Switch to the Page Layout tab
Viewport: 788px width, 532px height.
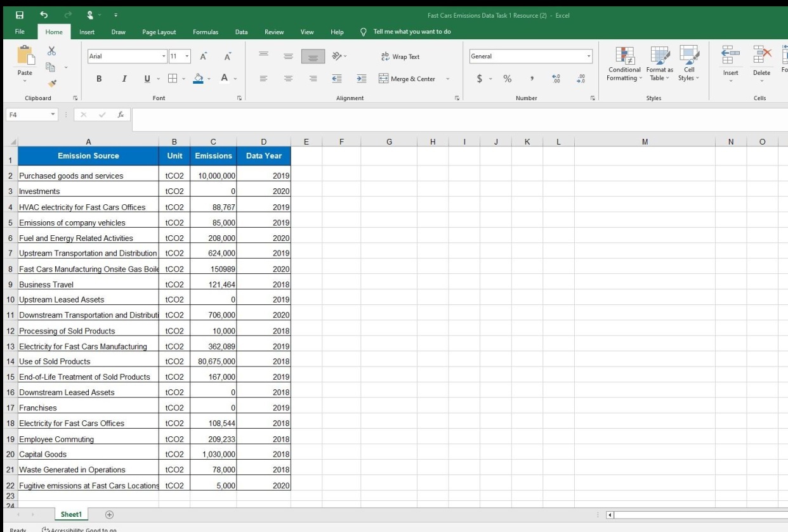coord(159,32)
